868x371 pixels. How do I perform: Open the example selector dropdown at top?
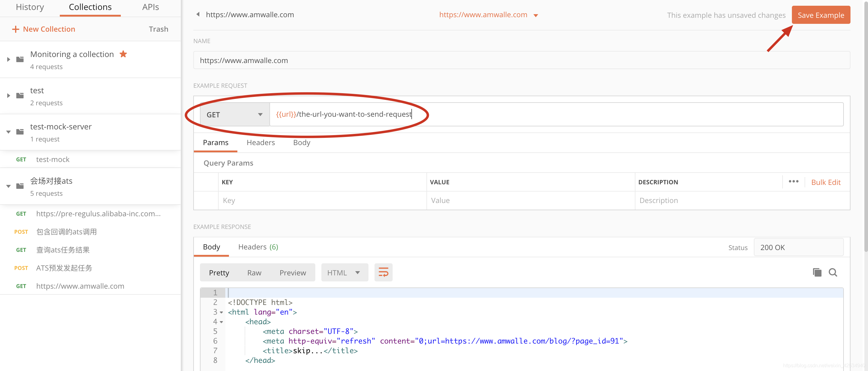536,15
